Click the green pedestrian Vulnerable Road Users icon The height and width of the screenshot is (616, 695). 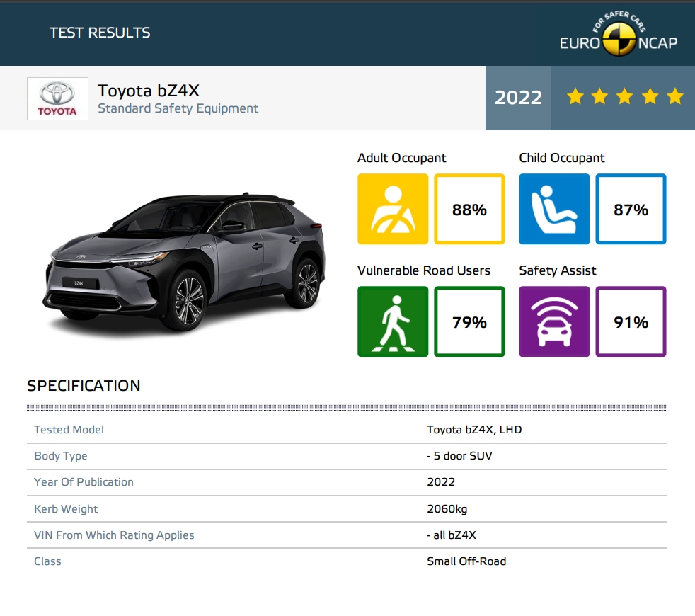coord(393,321)
